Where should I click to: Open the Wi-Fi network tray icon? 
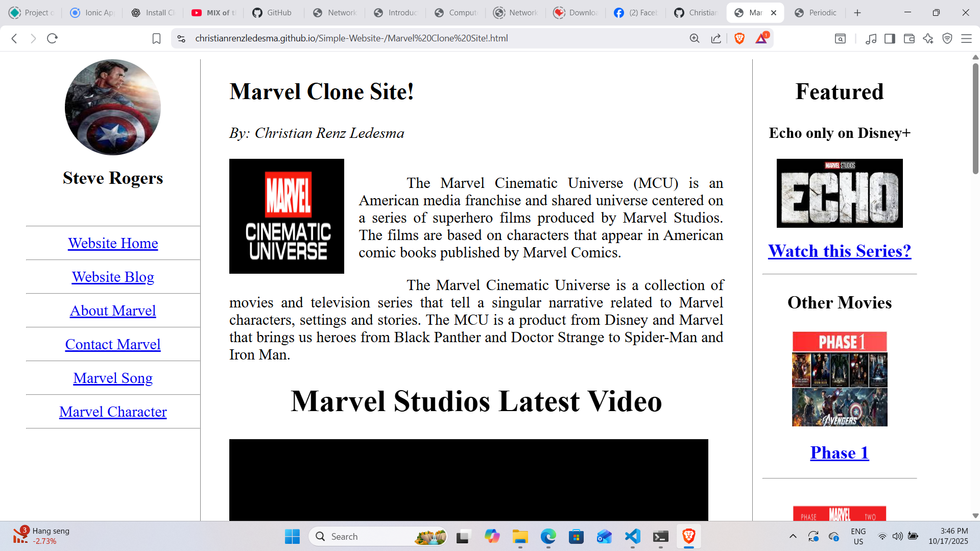pyautogui.click(x=882, y=536)
